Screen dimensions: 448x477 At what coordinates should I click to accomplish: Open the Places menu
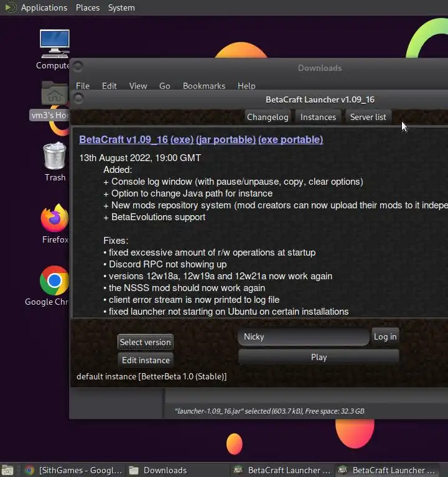pyautogui.click(x=88, y=7)
